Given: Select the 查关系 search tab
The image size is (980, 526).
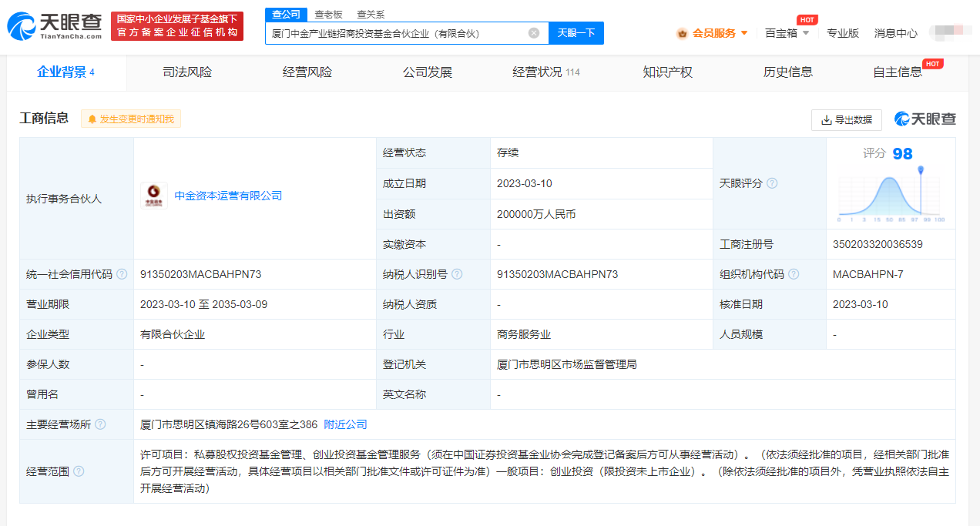Looking at the screenshot, I should point(371,14).
